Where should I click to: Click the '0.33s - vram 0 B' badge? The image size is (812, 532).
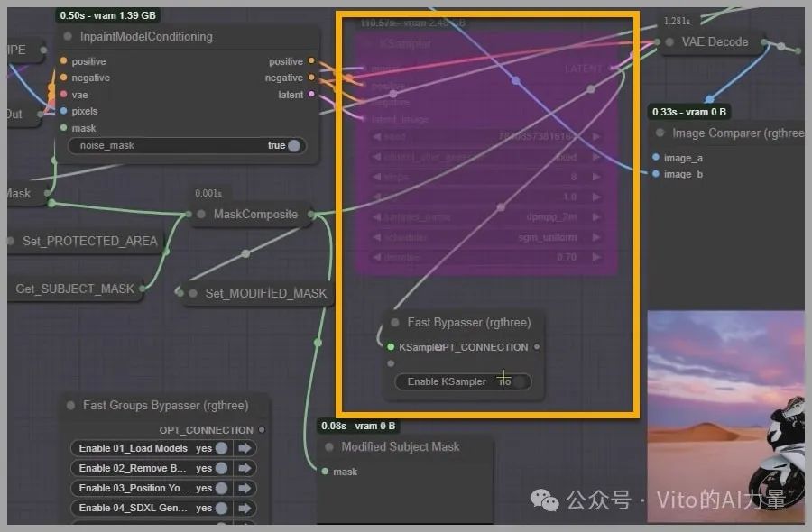[689, 112]
